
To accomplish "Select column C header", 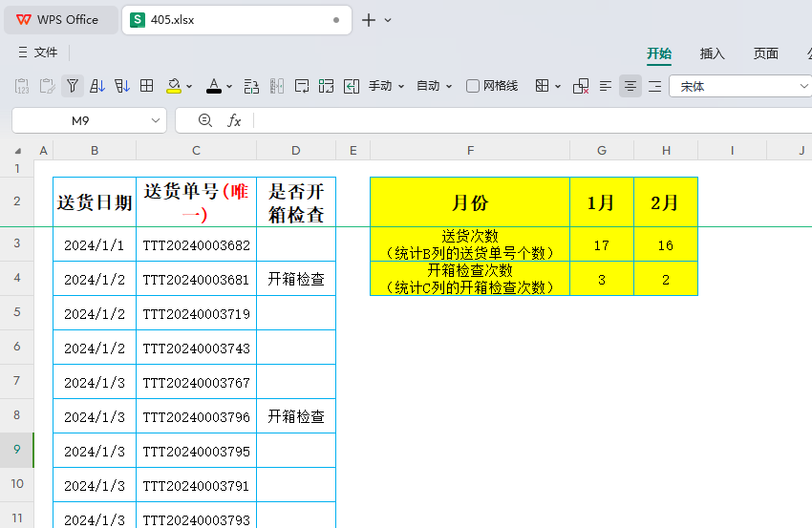I will click(196, 151).
